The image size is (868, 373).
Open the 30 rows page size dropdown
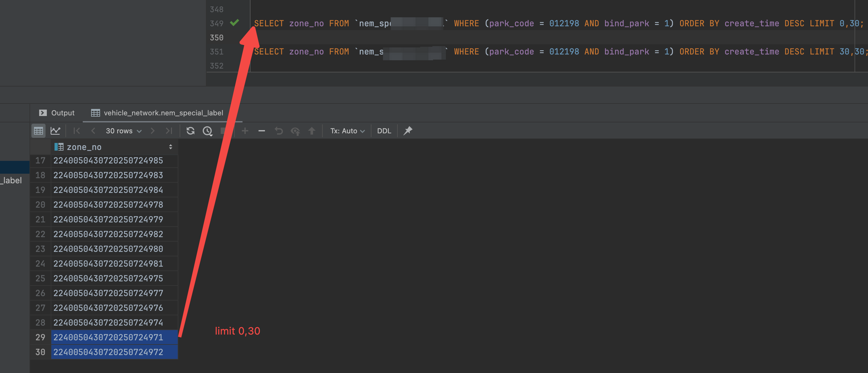tap(123, 131)
